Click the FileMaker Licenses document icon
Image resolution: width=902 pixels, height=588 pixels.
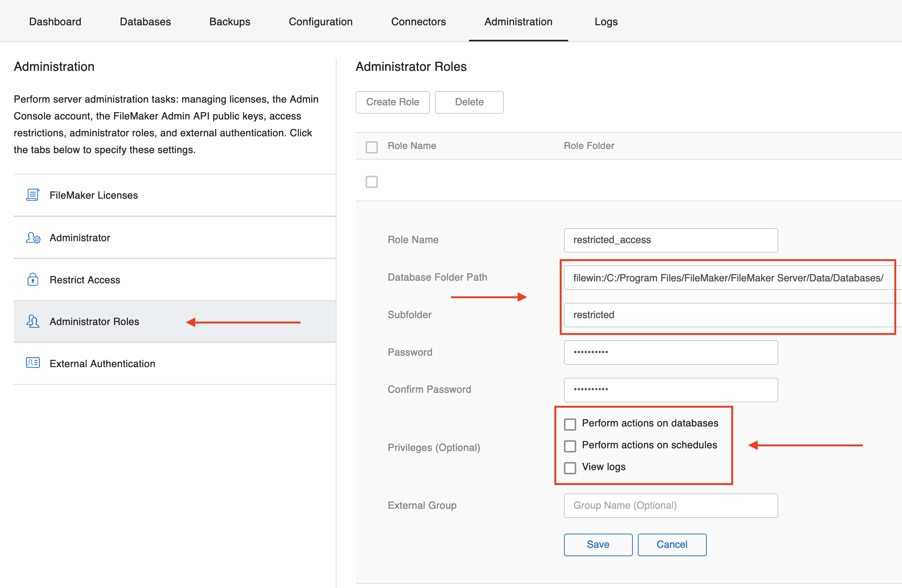click(33, 195)
